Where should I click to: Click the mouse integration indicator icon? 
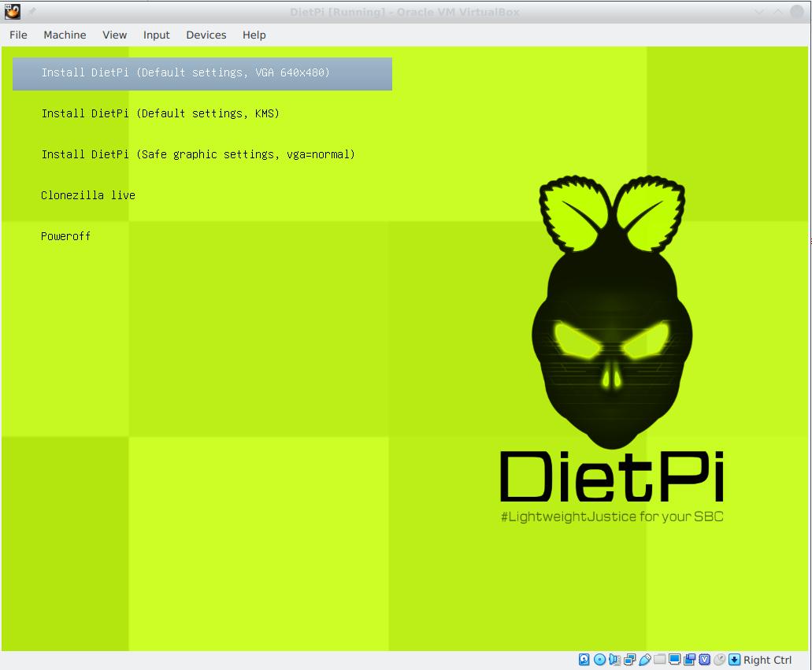click(x=720, y=660)
